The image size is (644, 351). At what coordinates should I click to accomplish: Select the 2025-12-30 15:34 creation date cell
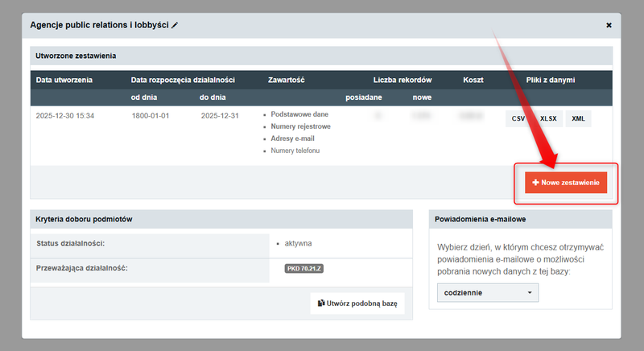click(x=65, y=116)
